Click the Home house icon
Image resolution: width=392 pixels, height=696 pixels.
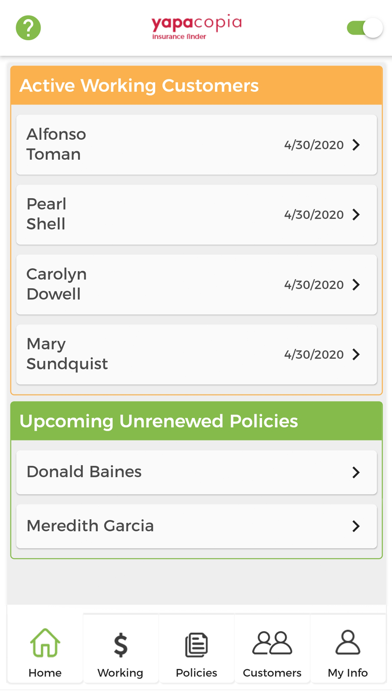click(45, 642)
